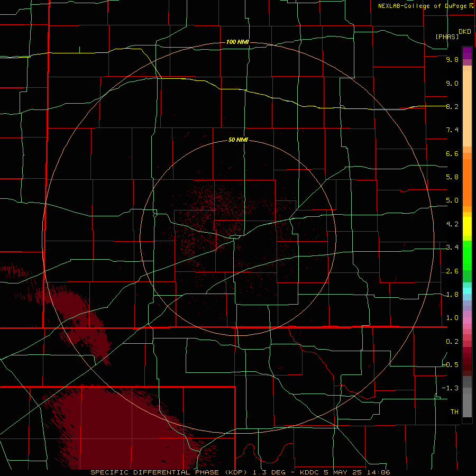Viewport: 476px width, 476px height.
Task: Click the -1.3 value on the color scale
Action: coord(451,388)
